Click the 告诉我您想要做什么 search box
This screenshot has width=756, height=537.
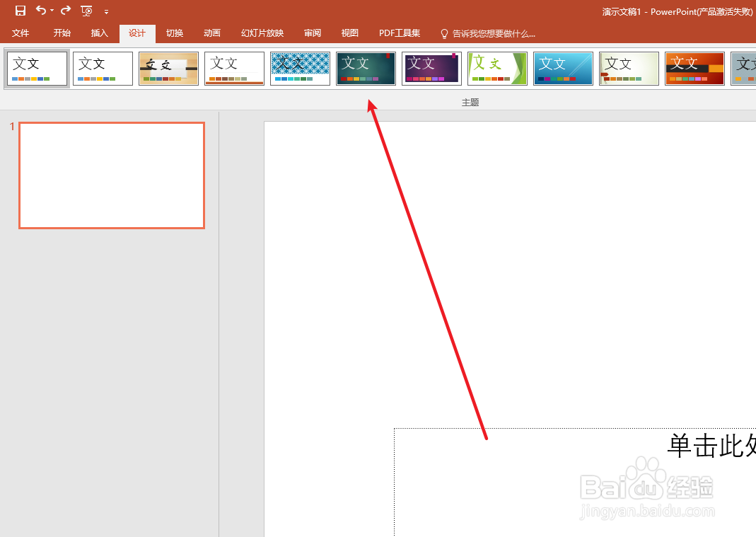494,33
